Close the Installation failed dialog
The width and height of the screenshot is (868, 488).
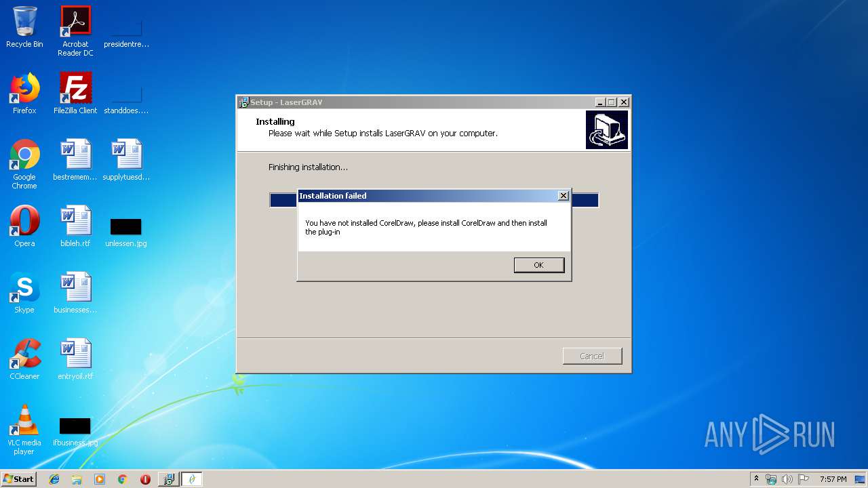(x=563, y=196)
